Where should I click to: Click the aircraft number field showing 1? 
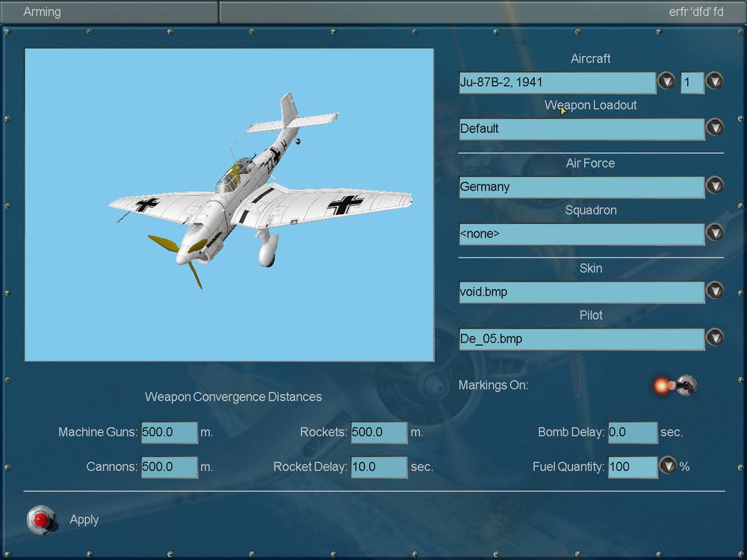coord(692,83)
